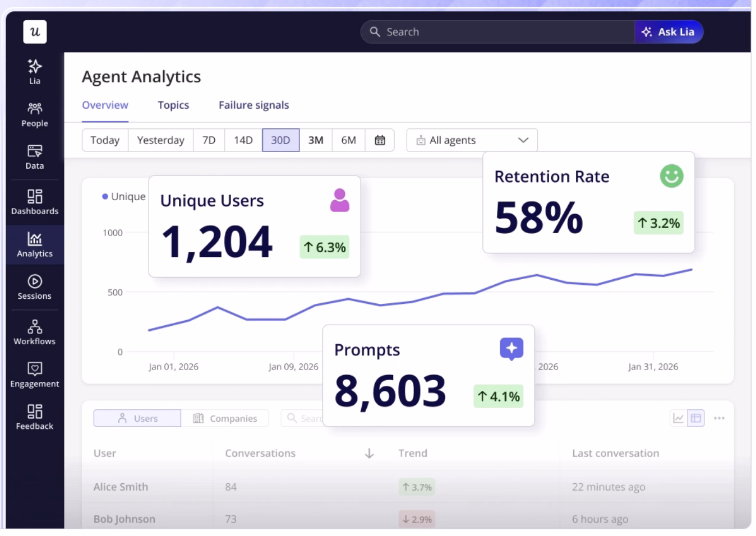Viewport: 756px width, 536px height.
Task: Click the Trend column header
Action: (x=413, y=453)
